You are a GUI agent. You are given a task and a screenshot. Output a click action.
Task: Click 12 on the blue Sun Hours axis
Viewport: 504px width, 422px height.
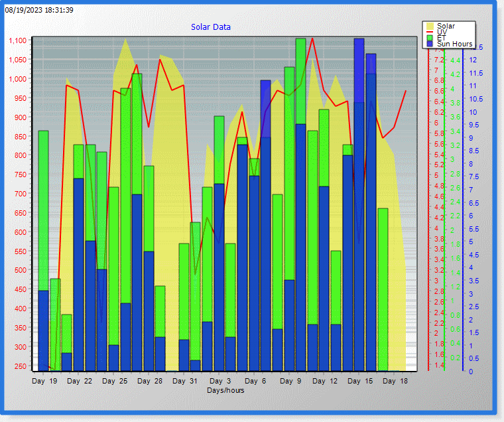[473, 60]
